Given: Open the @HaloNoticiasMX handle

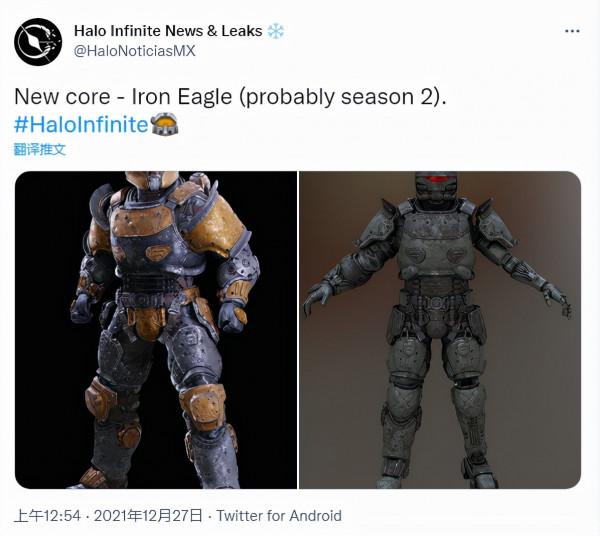Looking at the screenshot, I should pyautogui.click(x=134, y=51).
